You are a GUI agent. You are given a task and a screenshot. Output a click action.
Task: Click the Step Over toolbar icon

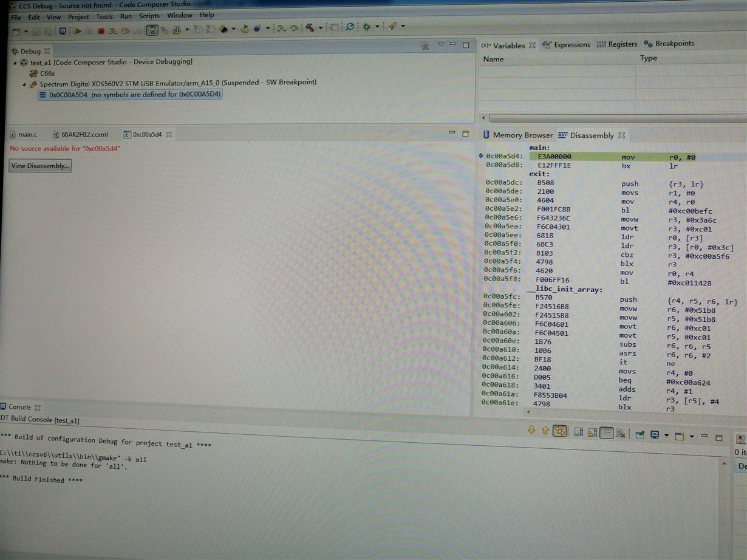(x=126, y=30)
